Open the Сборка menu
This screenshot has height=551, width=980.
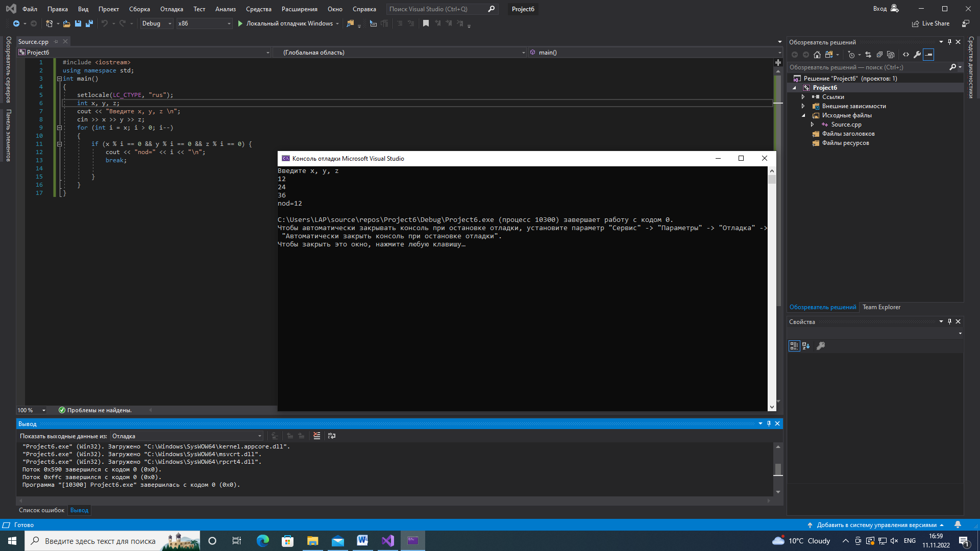(139, 9)
